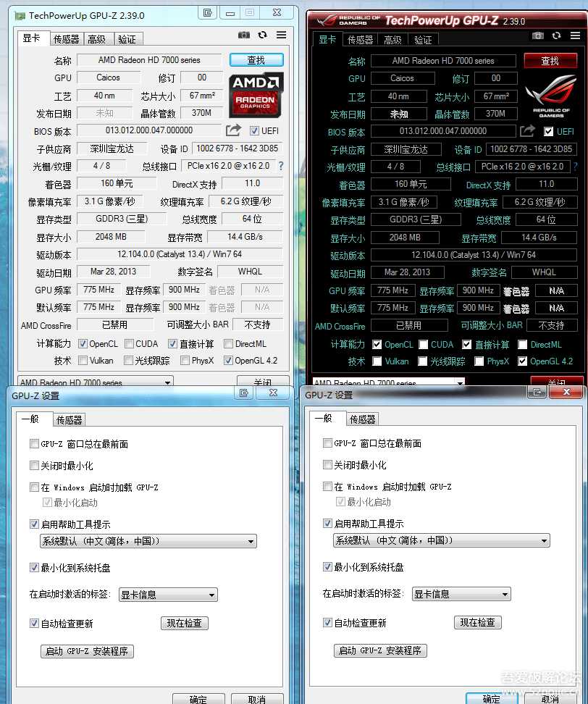Click Republic of Gamers logo in ROG window
Screen dimensions: 588x704
[551, 96]
